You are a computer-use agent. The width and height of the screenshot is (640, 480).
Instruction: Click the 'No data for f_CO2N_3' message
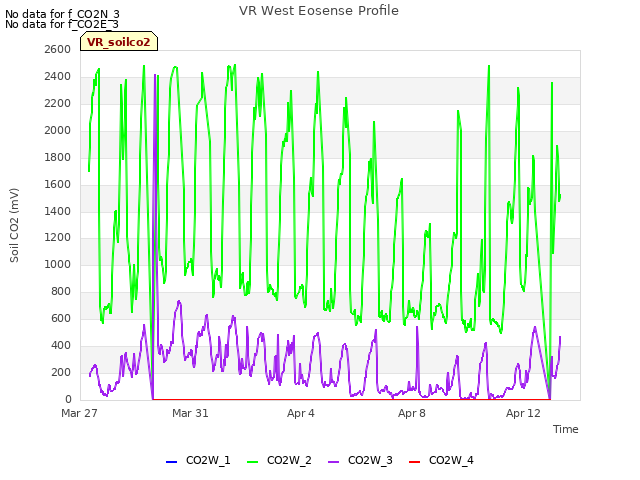point(62,14)
